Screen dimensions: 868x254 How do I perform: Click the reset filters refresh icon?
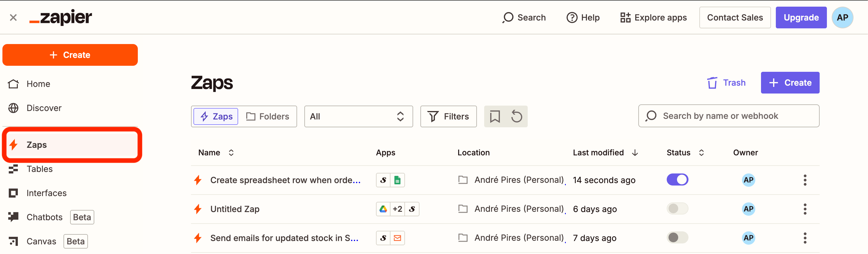(x=516, y=116)
